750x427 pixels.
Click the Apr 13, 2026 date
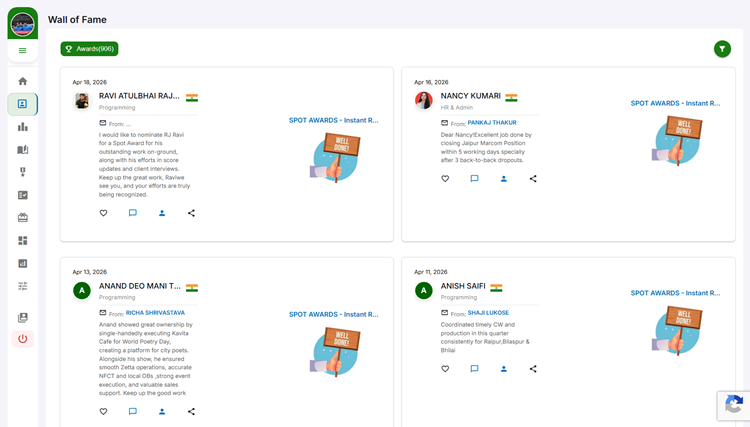point(89,272)
